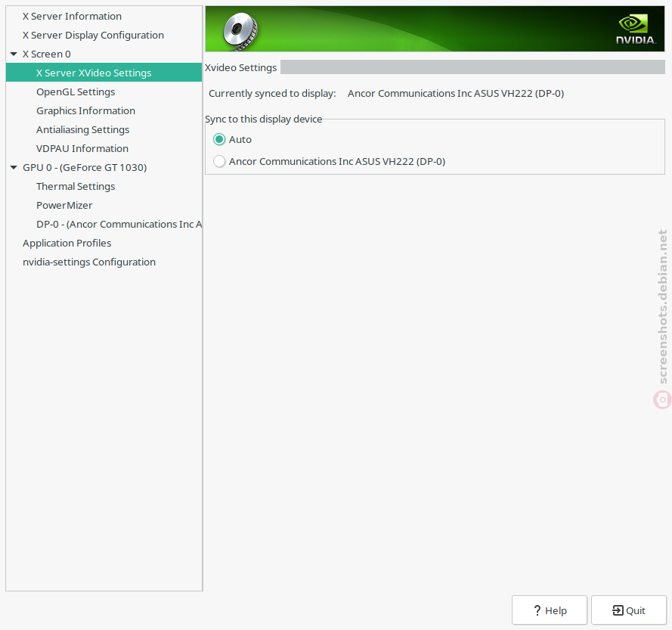Open nvidia-settings Configuration

(89, 262)
